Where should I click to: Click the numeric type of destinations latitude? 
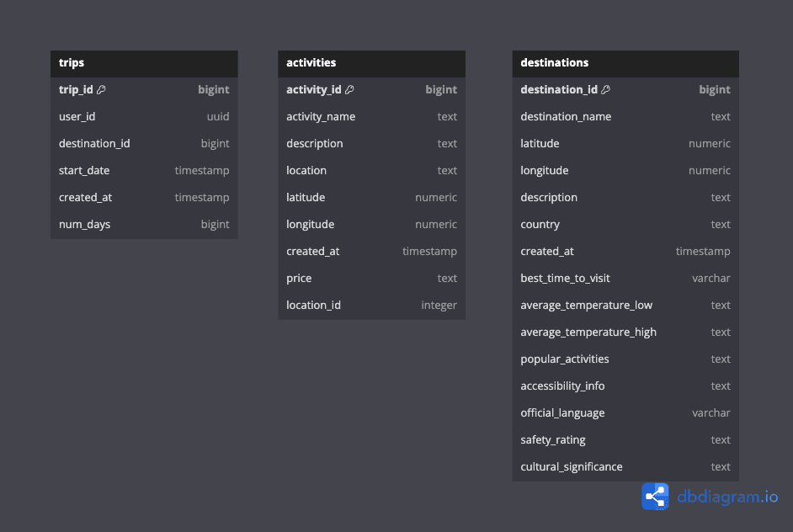(x=710, y=144)
